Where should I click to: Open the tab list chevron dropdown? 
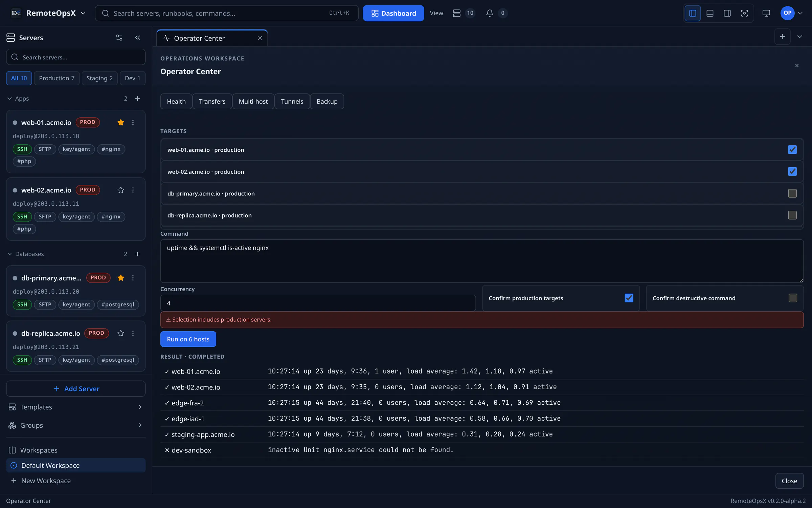pyautogui.click(x=800, y=37)
